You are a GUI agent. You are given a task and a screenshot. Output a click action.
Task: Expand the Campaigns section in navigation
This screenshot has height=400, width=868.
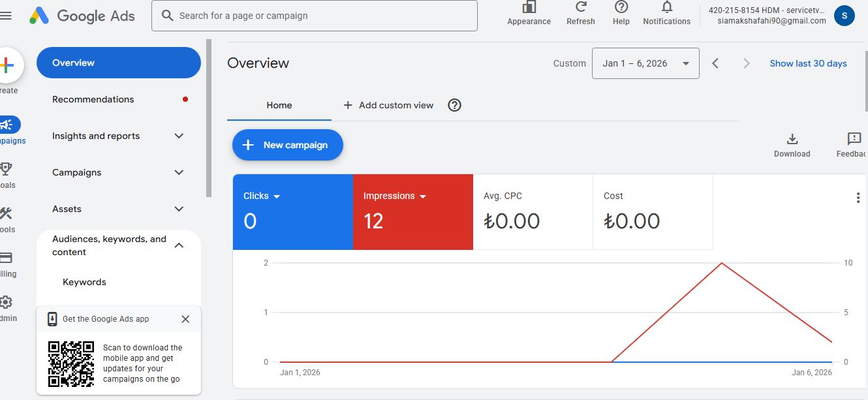click(179, 172)
